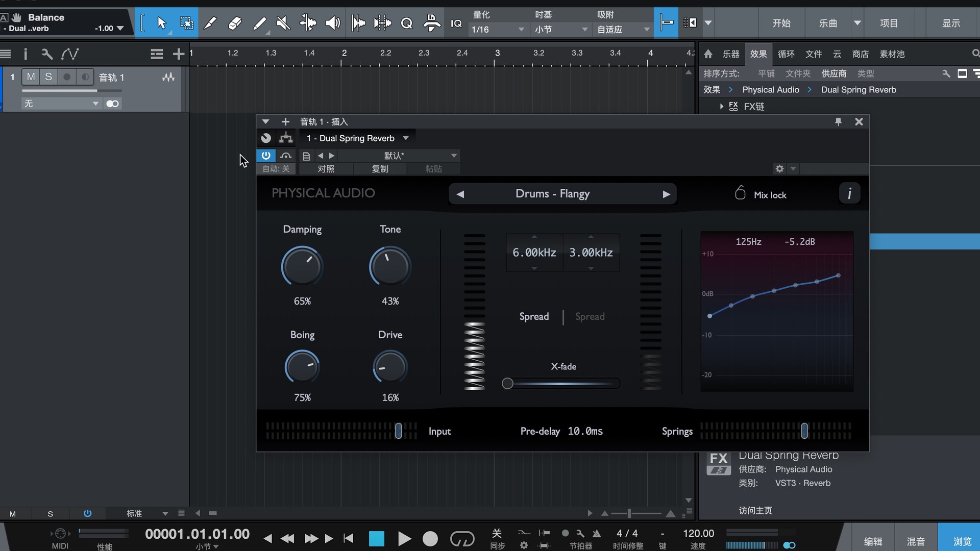Click the preset file icon
The width and height of the screenshot is (980, 551).
[306, 156]
